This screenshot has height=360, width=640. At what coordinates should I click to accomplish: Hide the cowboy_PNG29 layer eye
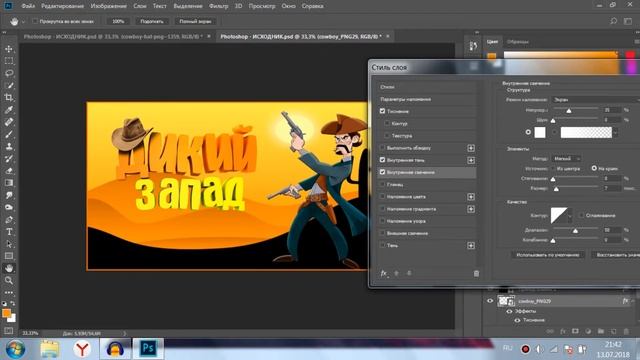(x=490, y=301)
